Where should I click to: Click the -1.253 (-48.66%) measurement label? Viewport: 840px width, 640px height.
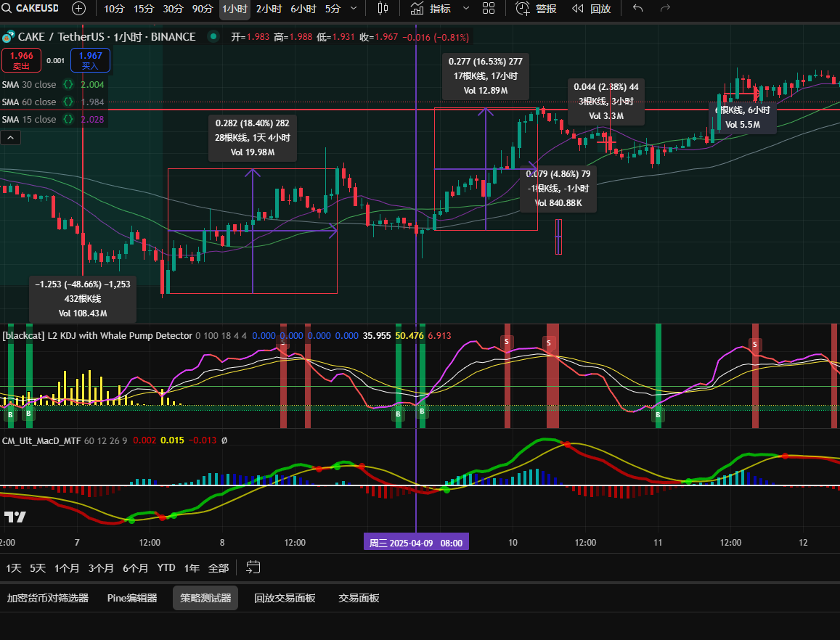83,299
